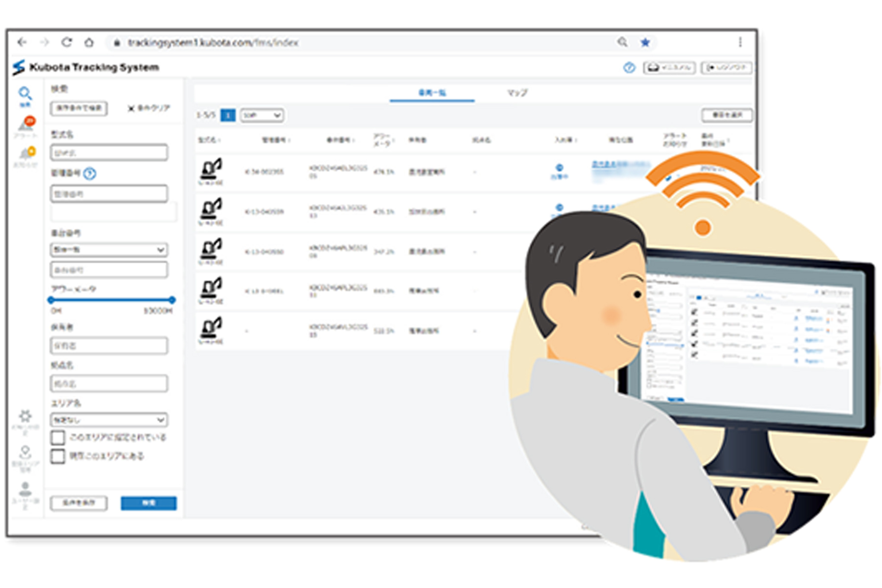This screenshot has width=882, height=588.
Task: Select page 1 in the pagination
Action: coord(228,115)
